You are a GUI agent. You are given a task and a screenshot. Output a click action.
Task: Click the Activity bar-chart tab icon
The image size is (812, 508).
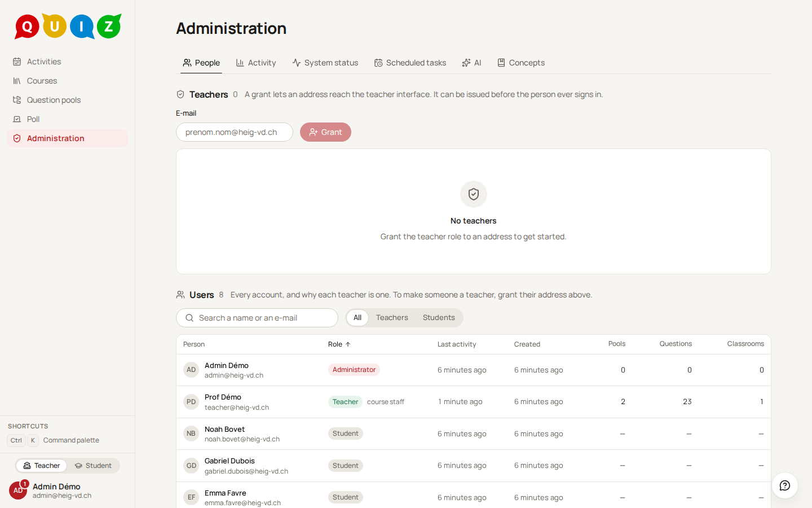240,63
